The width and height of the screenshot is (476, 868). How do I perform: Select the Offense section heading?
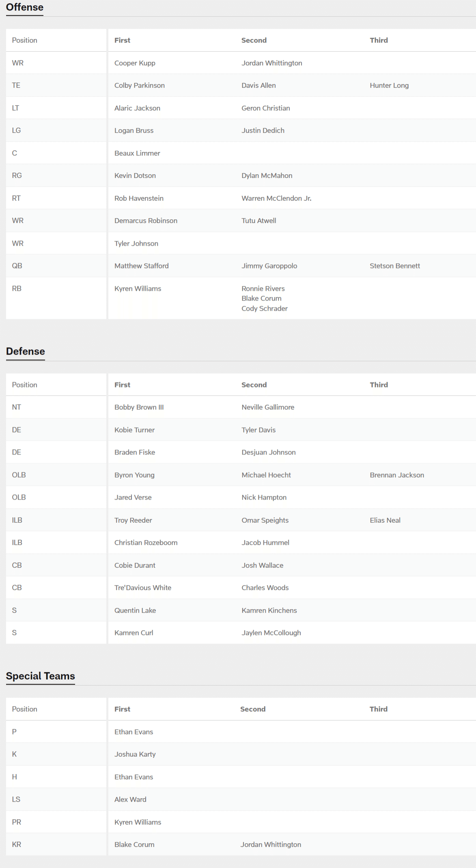25,7
